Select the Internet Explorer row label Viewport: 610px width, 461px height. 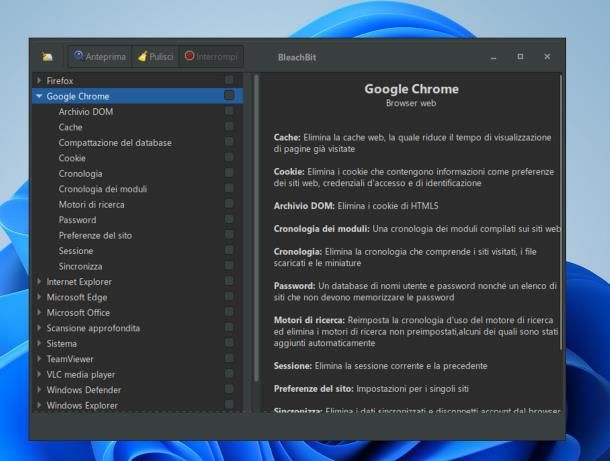coord(79,282)
